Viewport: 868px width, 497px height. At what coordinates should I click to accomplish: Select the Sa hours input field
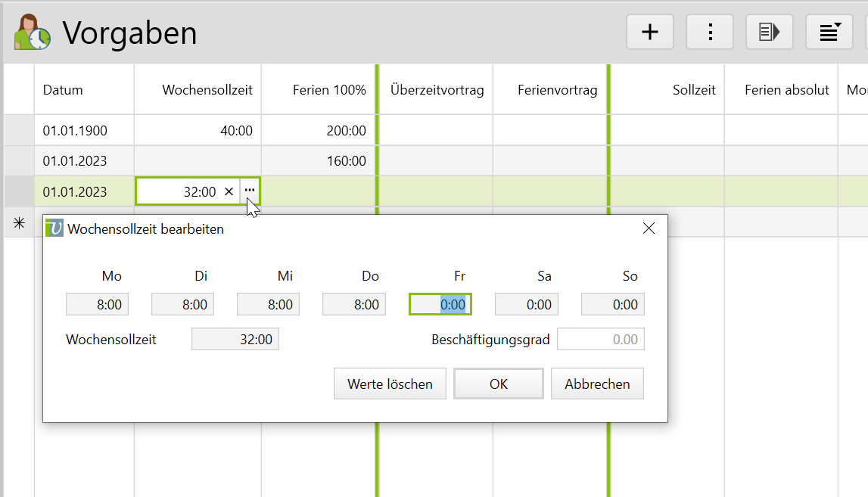[x=526, y=305]
